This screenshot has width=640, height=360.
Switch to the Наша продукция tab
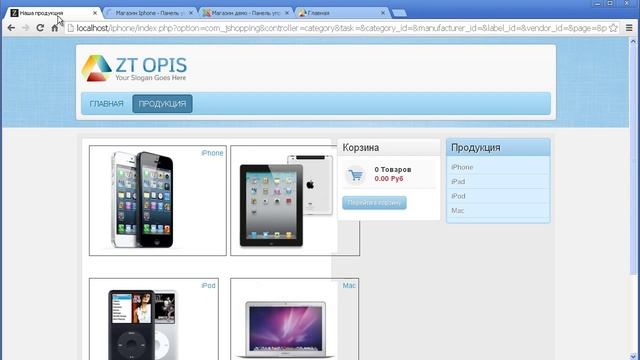[x=53, y=13]
